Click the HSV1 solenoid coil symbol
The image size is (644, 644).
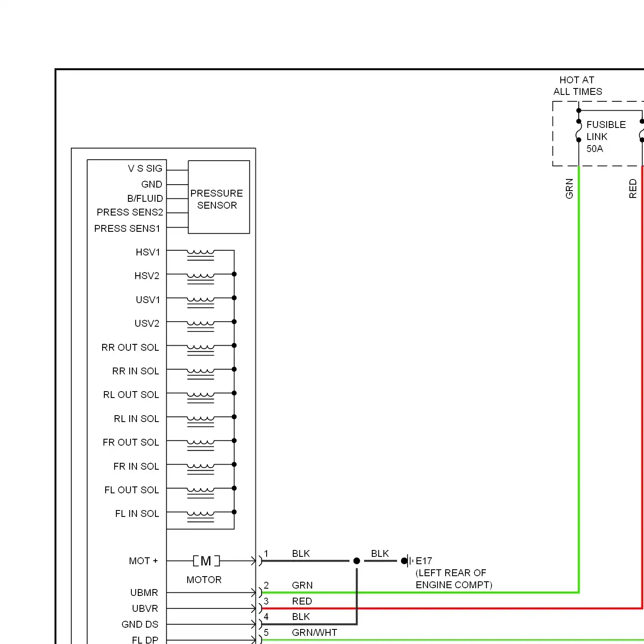200,255
